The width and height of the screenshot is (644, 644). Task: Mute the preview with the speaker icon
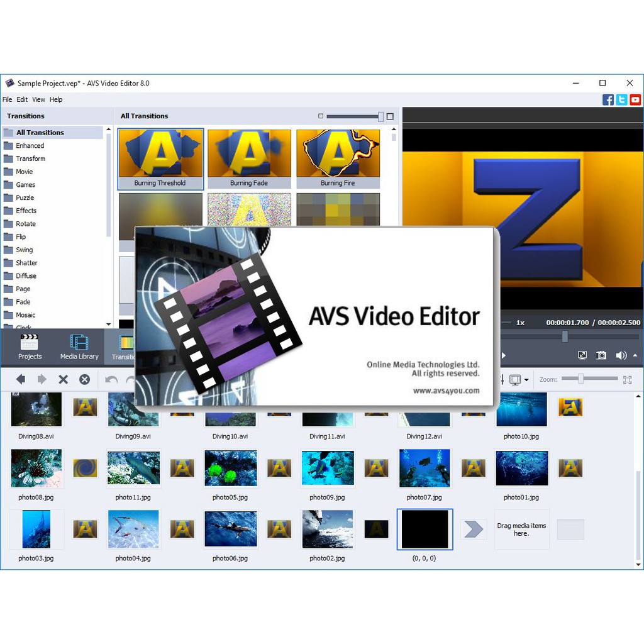coord(621,355)
